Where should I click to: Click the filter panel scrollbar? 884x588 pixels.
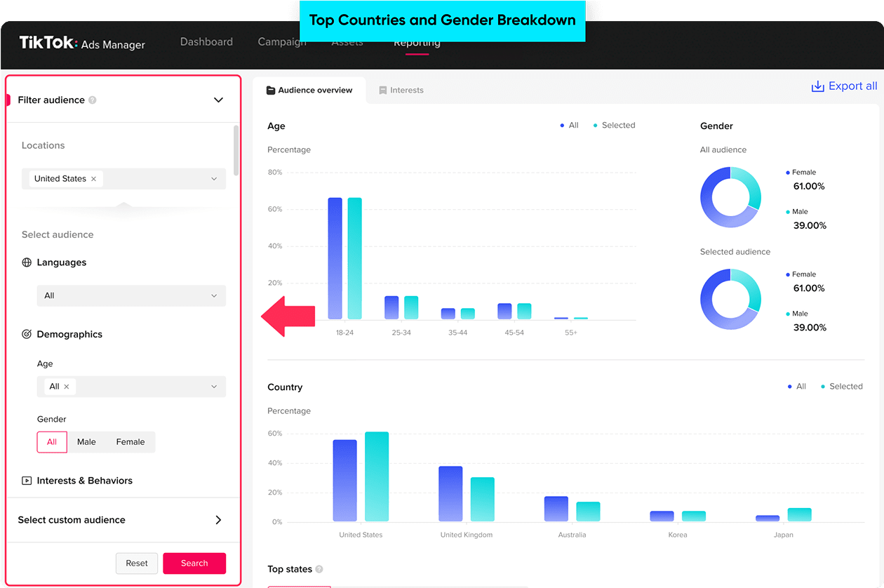coord(236,150)
